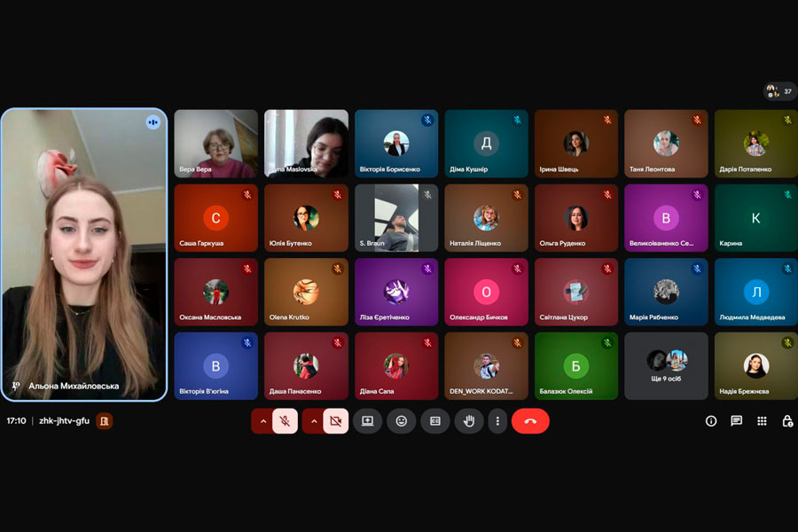Click Надія Брежнєва's muted mic icon
The height and width of the screenshot is (532, 798).
point(788,342)
